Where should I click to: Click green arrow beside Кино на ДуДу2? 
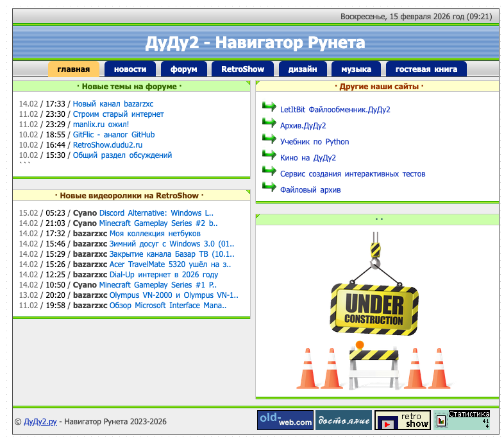(x=269, y=157)
